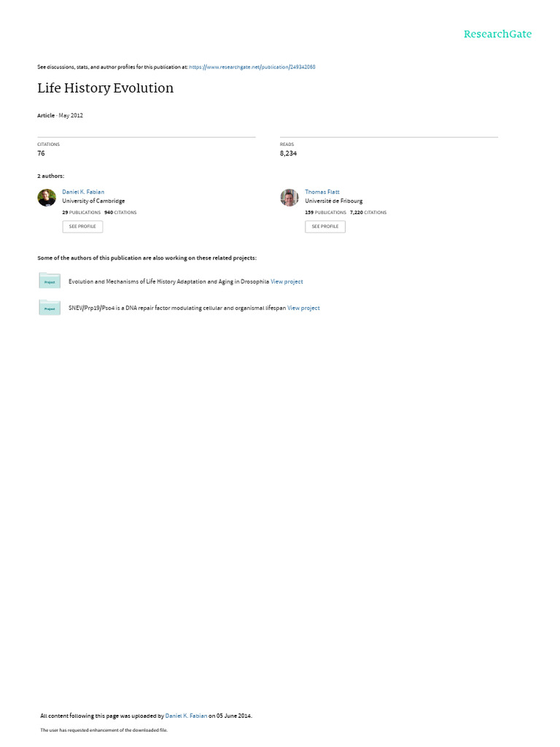Click the 940 citations stat

tap(120, 212)
